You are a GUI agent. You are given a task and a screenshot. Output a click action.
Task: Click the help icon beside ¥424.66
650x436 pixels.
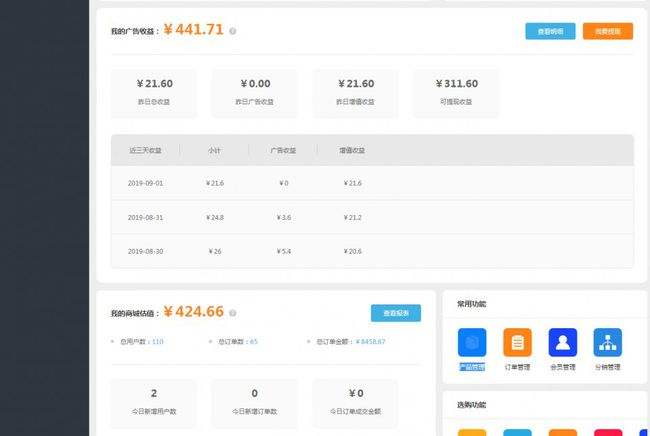(x=234, y=313)
